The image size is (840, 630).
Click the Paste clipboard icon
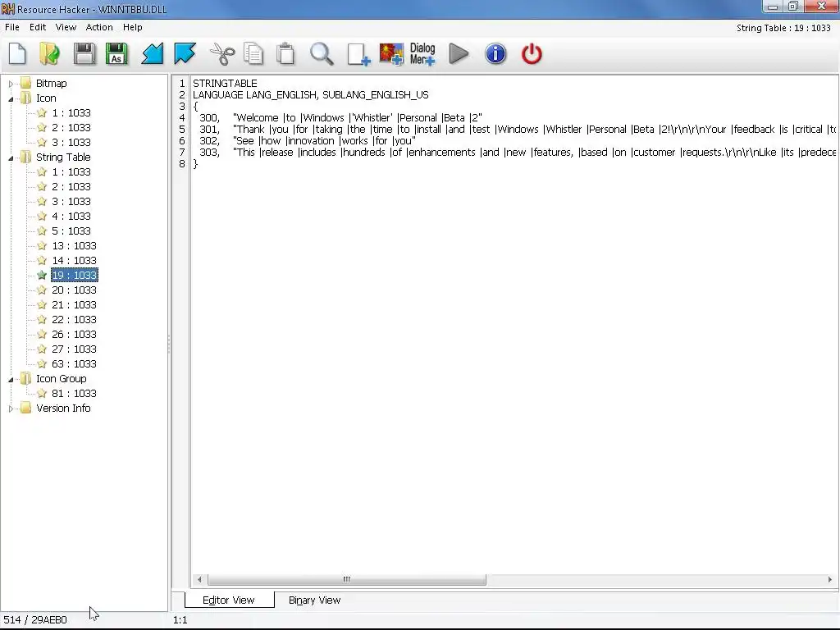coord(285,54)
